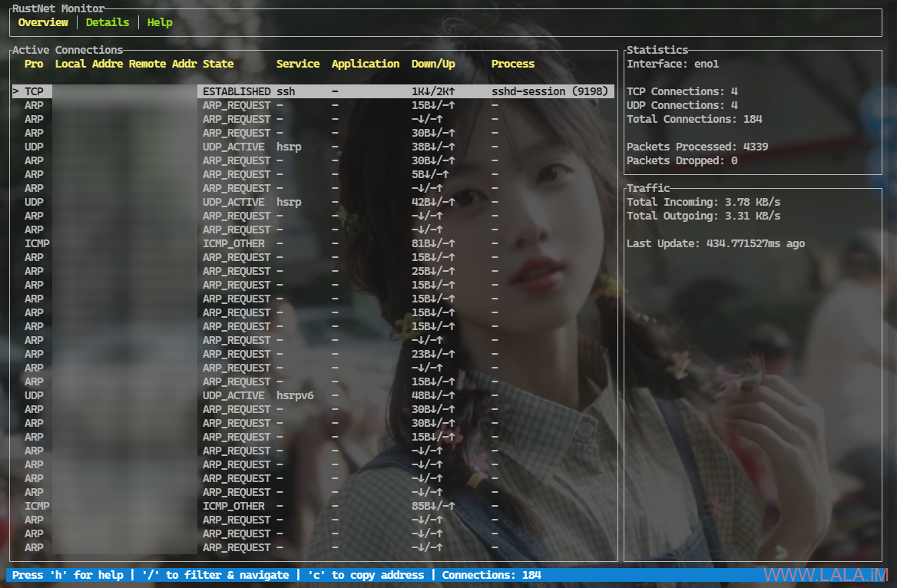Click Total Incoming: 3.78 KB/s
Viewport: 897px width, 588px height.
pyautogui.click(x=703, y=202)
